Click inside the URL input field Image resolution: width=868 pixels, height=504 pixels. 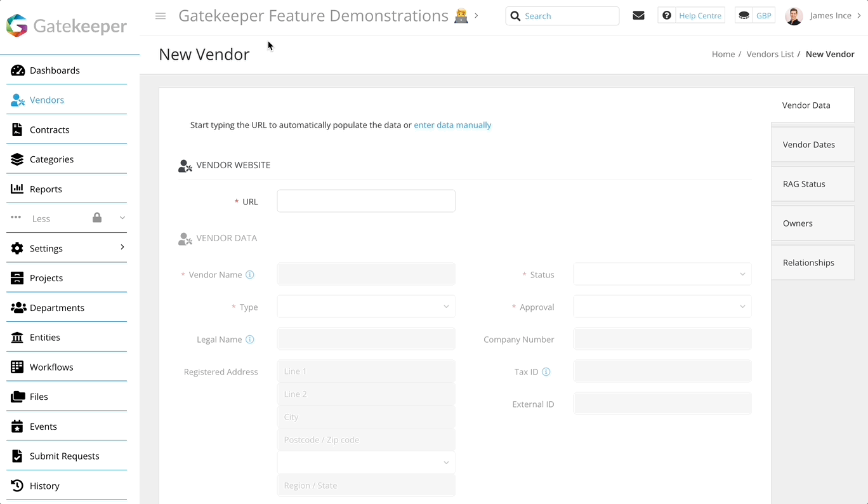coord(365,201)
